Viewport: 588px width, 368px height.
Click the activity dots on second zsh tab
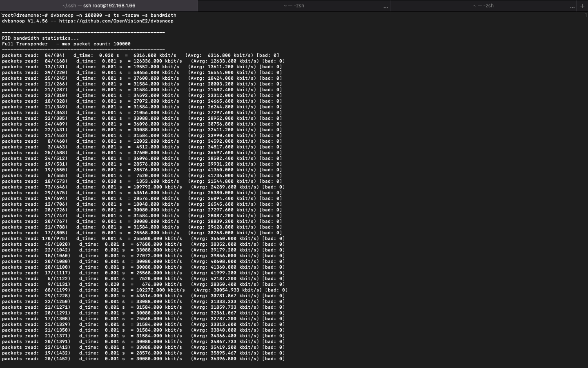pos(385,7)
